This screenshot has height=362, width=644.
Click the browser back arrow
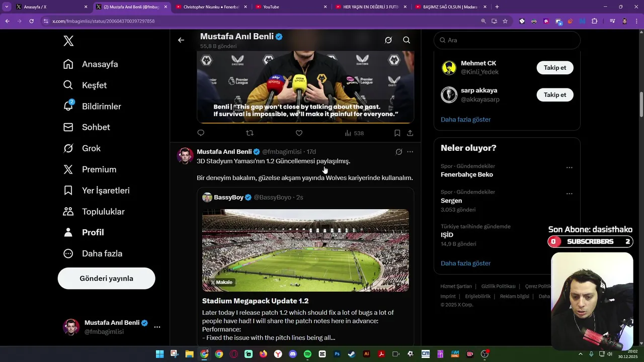pyautogui.click(x=7, y=21)
